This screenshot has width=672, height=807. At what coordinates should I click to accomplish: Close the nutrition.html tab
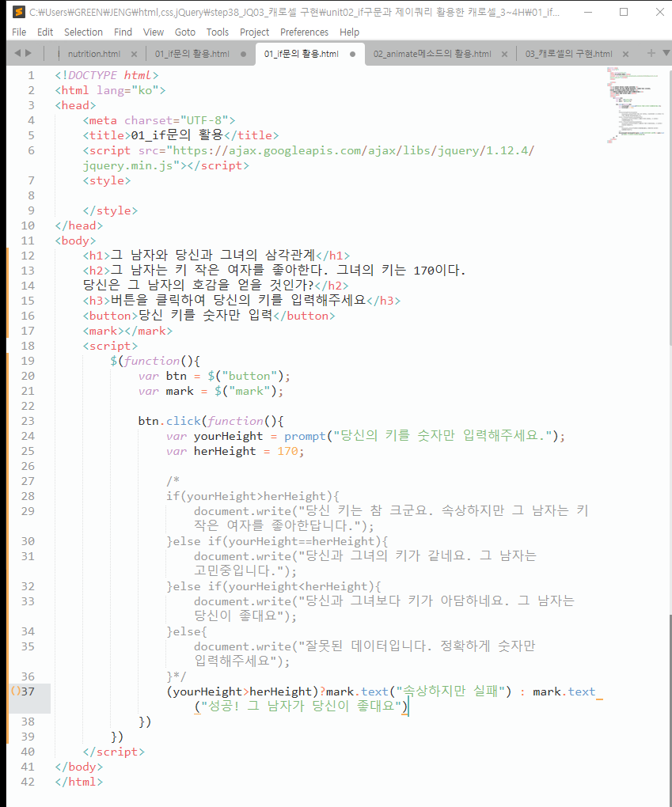(134, 54)
